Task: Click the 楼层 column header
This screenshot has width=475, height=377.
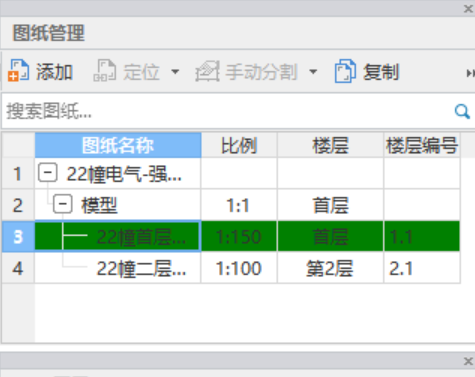Action: (x=330, y=145)
